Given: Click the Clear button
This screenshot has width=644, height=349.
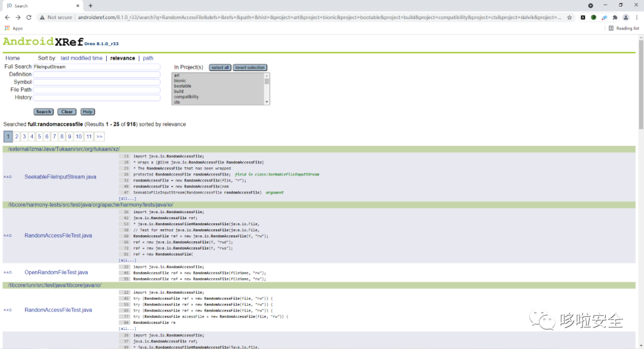Looking at the screenshot, I should click(x=67, y=111).
